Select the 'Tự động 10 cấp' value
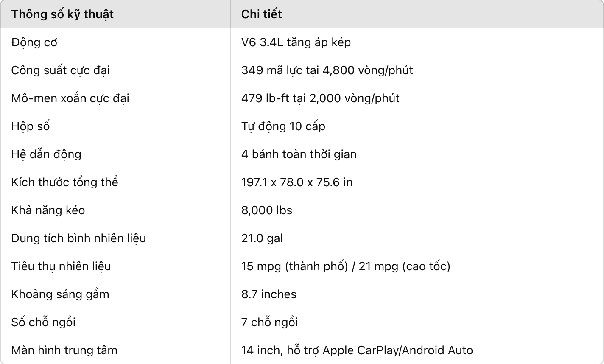 [x=283, y=126]
